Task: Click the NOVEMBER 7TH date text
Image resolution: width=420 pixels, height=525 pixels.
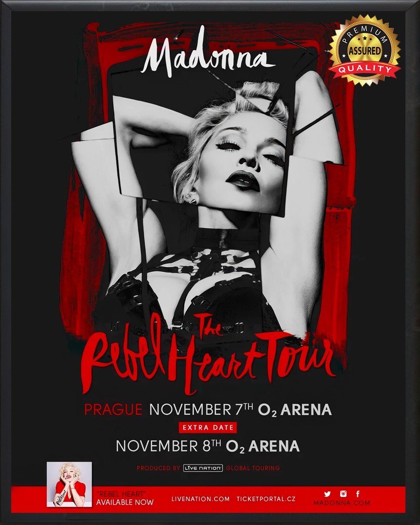Action: (201, 409)
